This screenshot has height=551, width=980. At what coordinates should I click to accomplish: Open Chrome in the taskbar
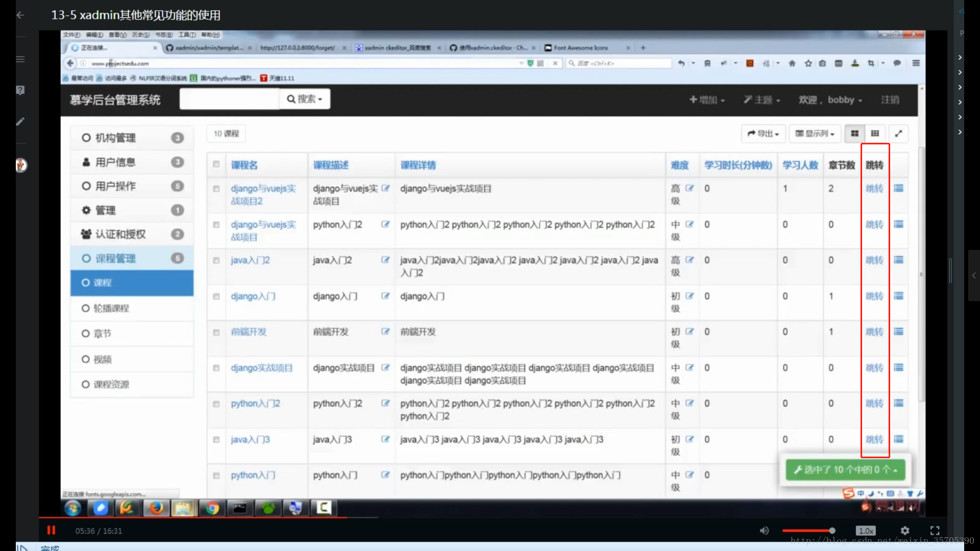(x=212, y=508)
